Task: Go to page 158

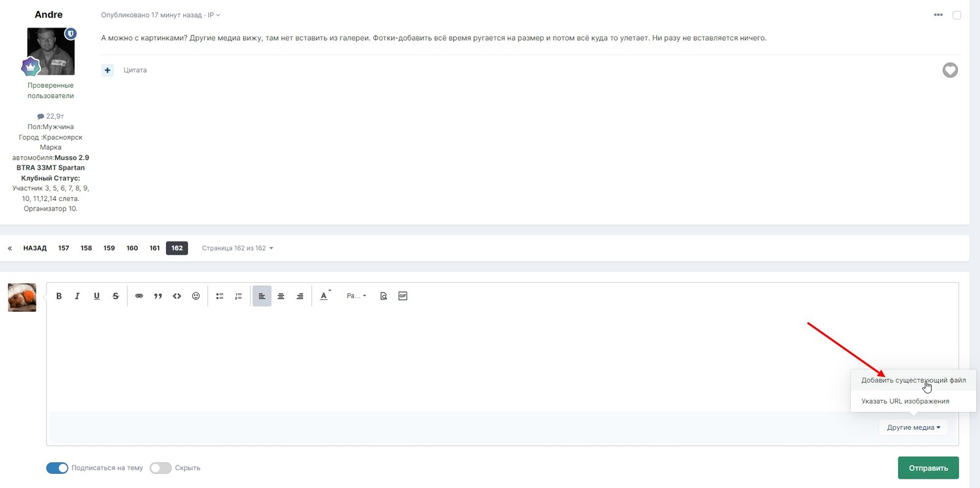Action: (86, 248)
